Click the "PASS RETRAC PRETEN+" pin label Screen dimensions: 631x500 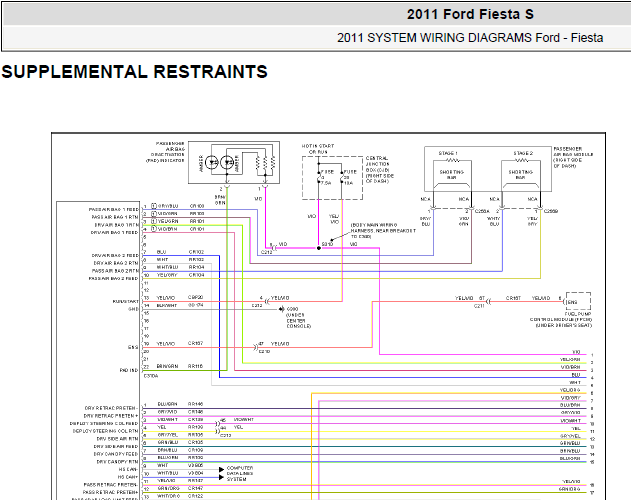[110, 492]
